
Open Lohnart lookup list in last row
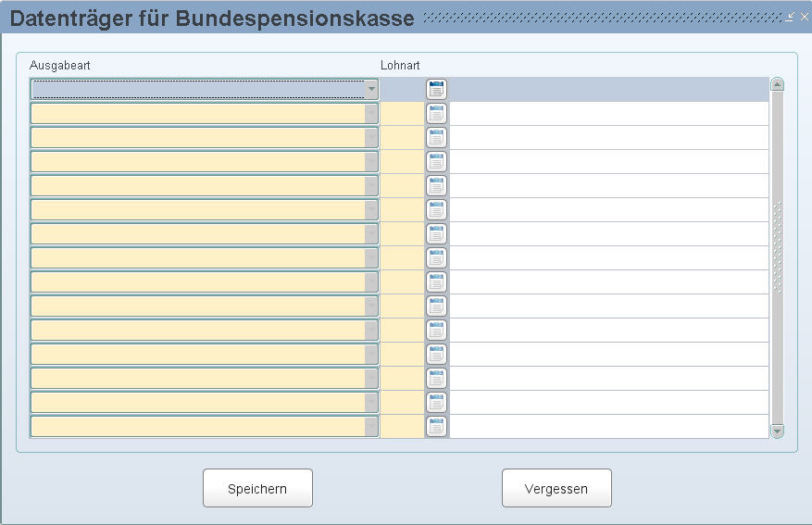point(436,427)
